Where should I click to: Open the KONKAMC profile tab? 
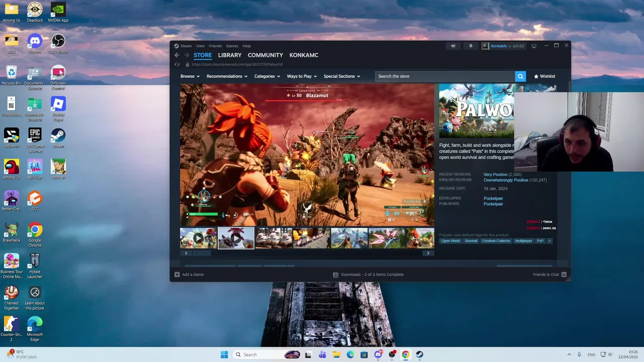304,55
